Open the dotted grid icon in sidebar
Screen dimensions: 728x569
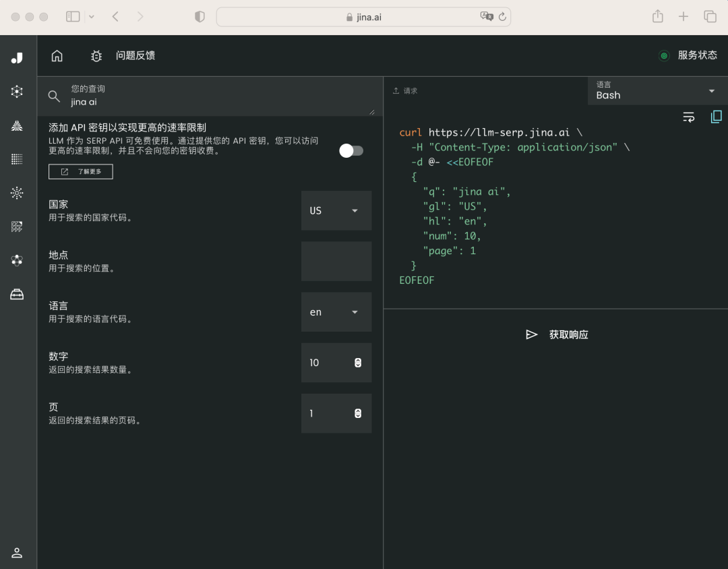click(x=17, y=159)
